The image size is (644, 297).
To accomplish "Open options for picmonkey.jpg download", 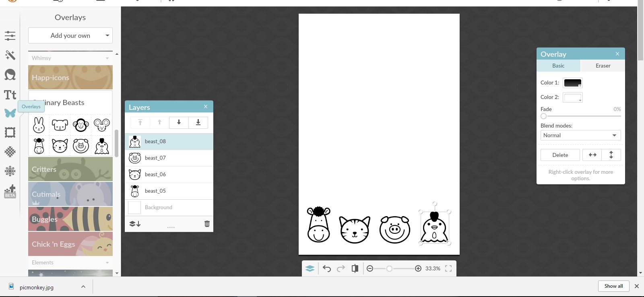I will pyautogui.click(x=83, y=287).
